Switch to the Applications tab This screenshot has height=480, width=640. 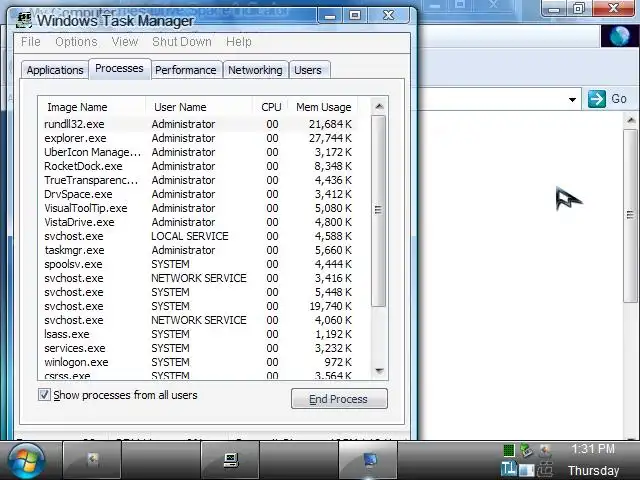[x=55, y=70]
